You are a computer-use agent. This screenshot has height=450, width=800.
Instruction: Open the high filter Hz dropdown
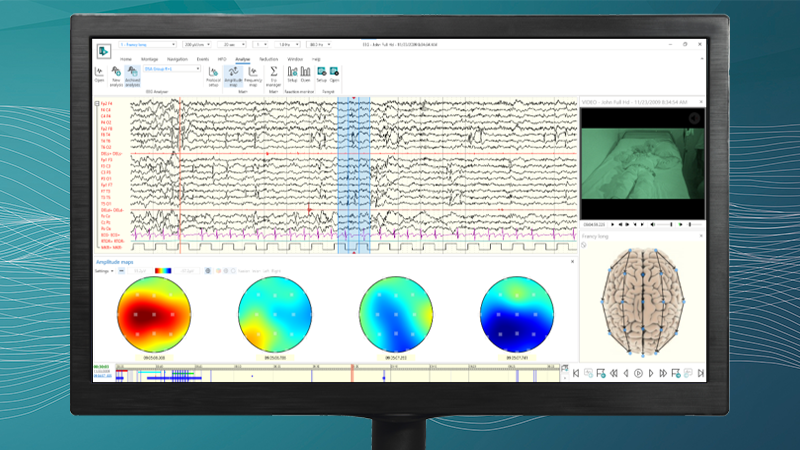coord(319,45)
